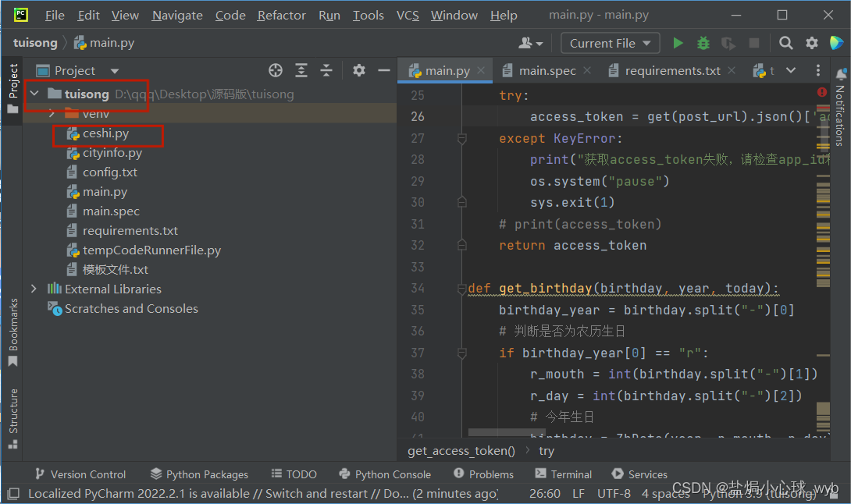This screenshot has width=851, height=504.
Task: Click the tool window quick-access icon in status bar
Action: pos(13,494)
